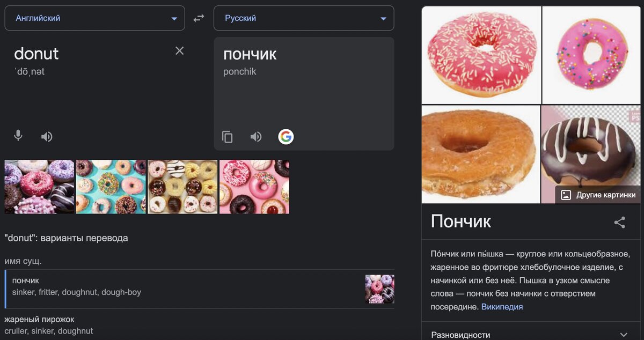Start voice input with the microphone
This screenshot has width=644, height=340.
18,136
